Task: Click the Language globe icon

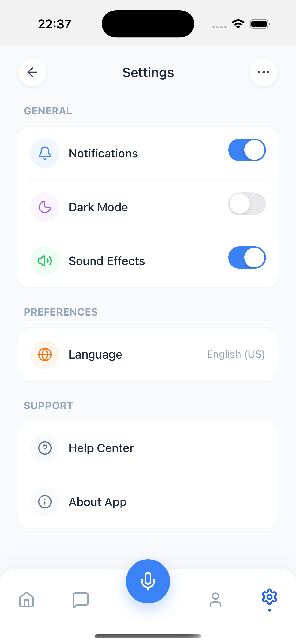Action: click(x=45, y=354)
